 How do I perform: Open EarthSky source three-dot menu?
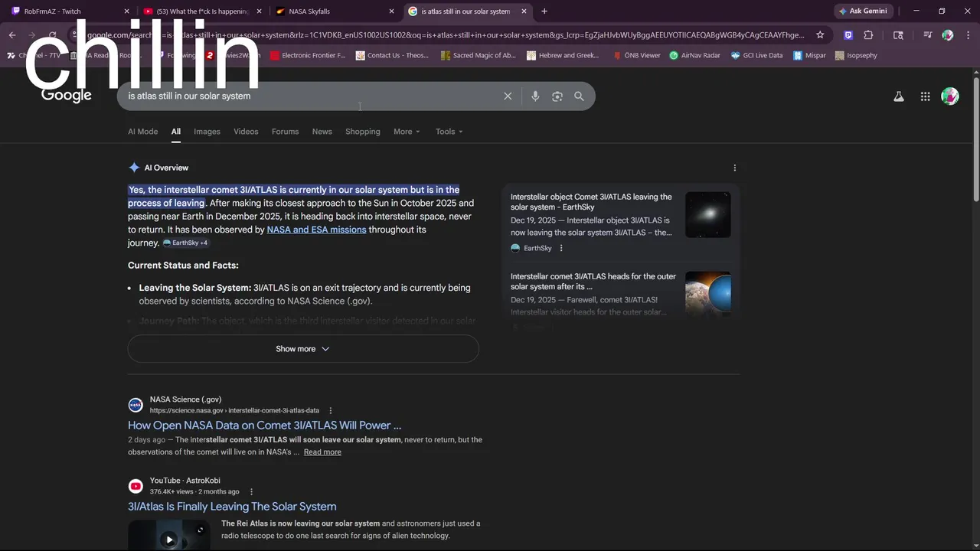point(561,248)
